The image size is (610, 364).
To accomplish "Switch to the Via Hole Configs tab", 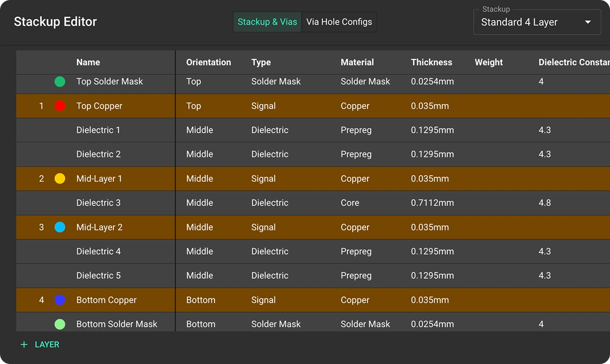I will click(x=339, y=22).
